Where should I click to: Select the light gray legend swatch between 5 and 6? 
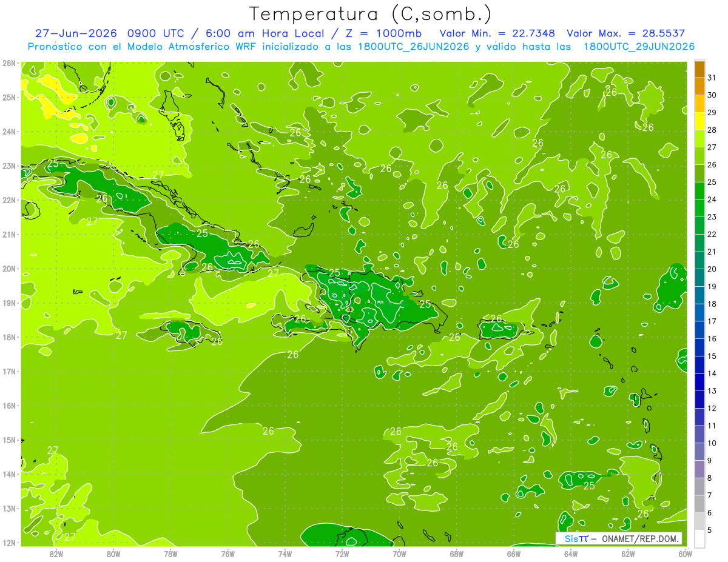tap(700, 521)
